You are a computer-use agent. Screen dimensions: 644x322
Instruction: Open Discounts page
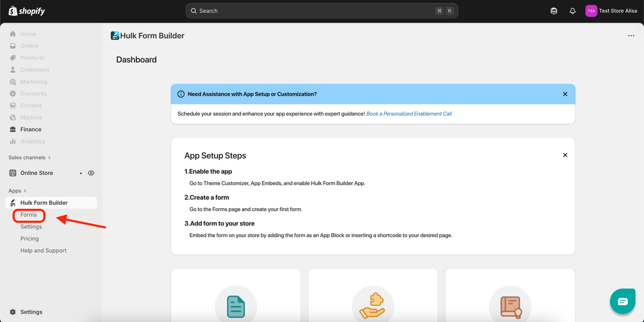coord(33,93)
